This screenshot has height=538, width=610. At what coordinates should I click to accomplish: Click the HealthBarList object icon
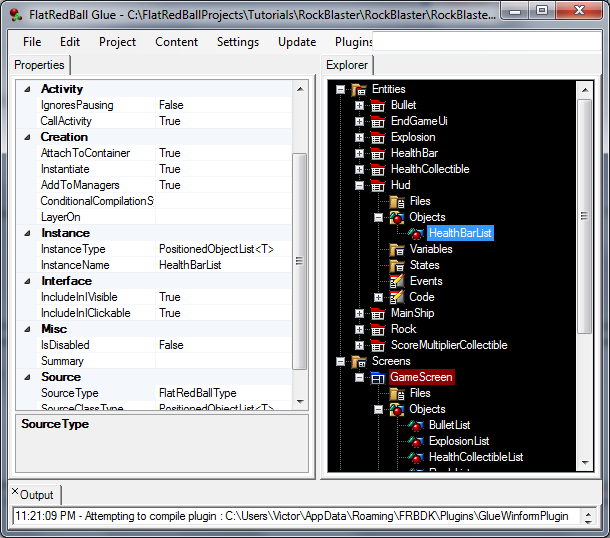point(416,233)
